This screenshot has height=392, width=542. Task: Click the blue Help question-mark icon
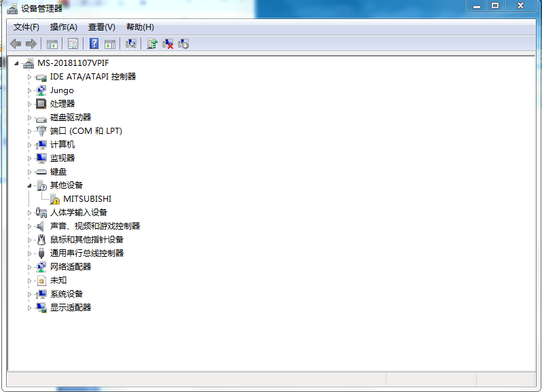(94, 43)
